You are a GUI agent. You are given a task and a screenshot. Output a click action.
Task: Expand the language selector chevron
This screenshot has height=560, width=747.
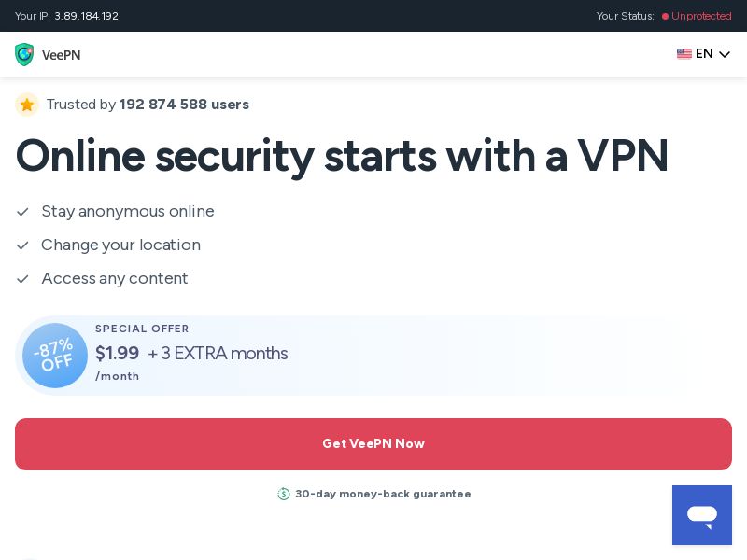pyautogui.click(x=725, y=54)
